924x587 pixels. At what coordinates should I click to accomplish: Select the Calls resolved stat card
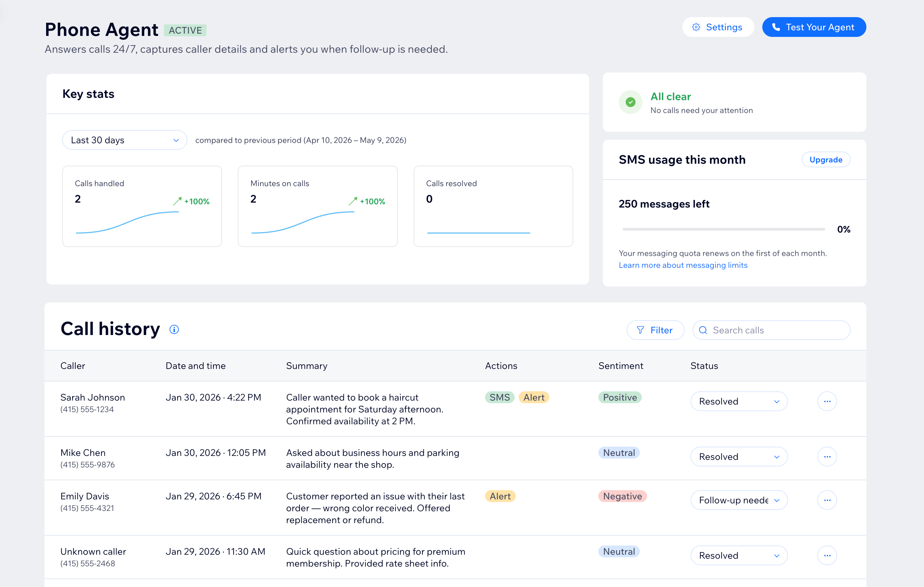tap(494, 206)
